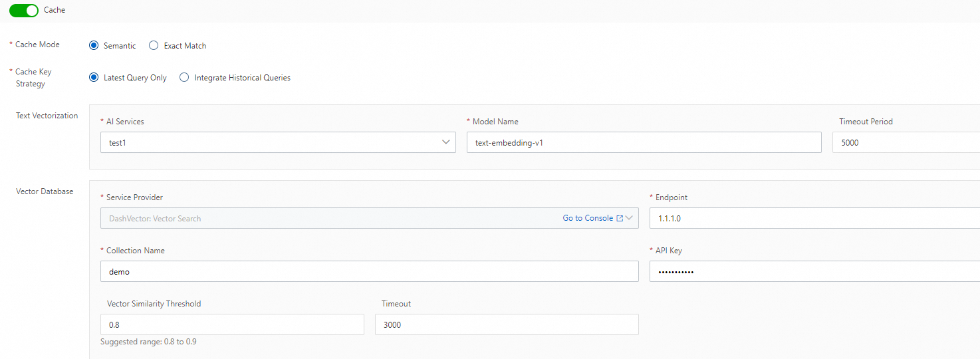Expand the Service Provider chevron arrow

coord(629,218)
